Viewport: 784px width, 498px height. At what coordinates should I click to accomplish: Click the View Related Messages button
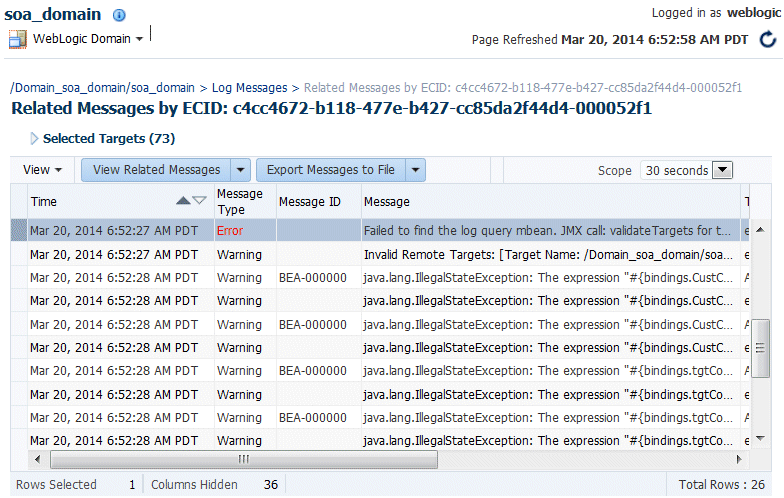point(156,170)
